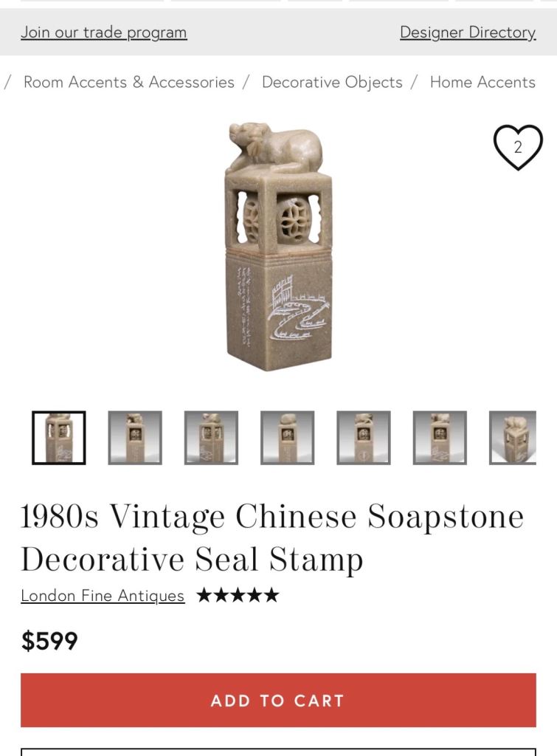Add the seal stamp to cart
557x756 pixels.
point(278,700)
